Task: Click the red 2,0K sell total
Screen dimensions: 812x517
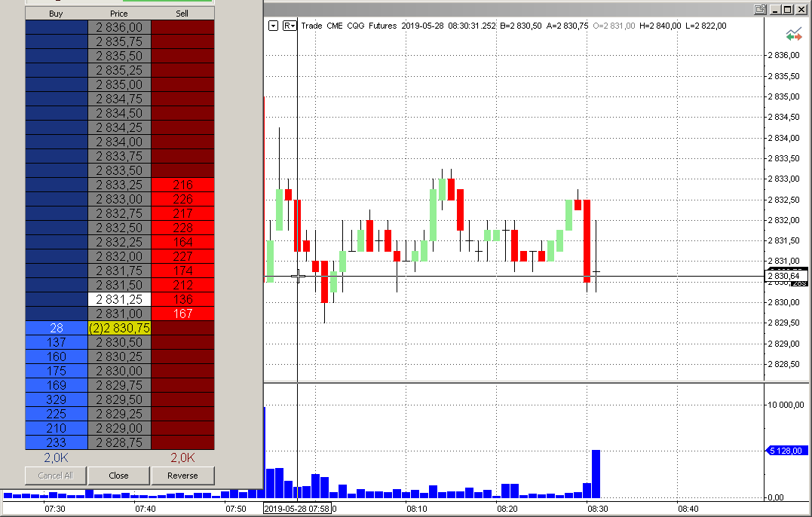Action: (182, 457)
